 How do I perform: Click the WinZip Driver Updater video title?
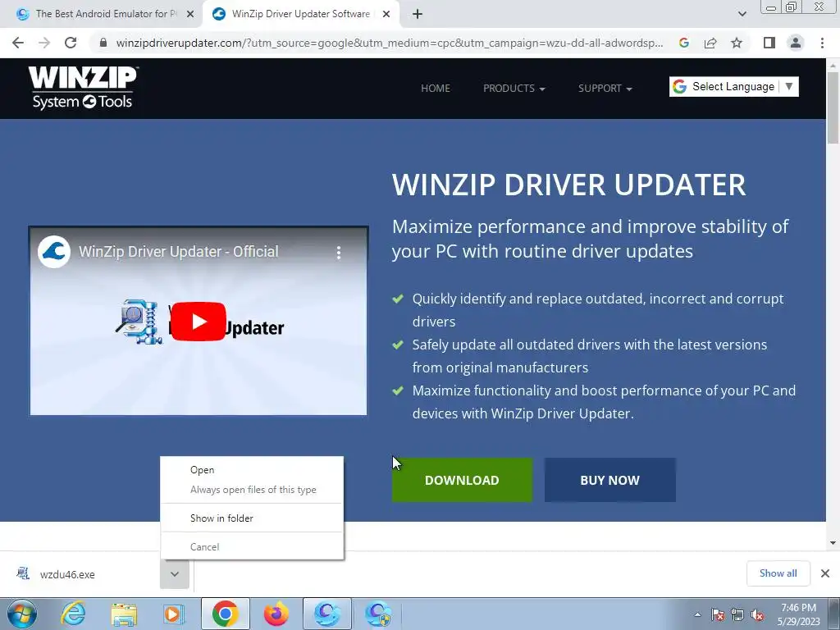tap(178, 252)
